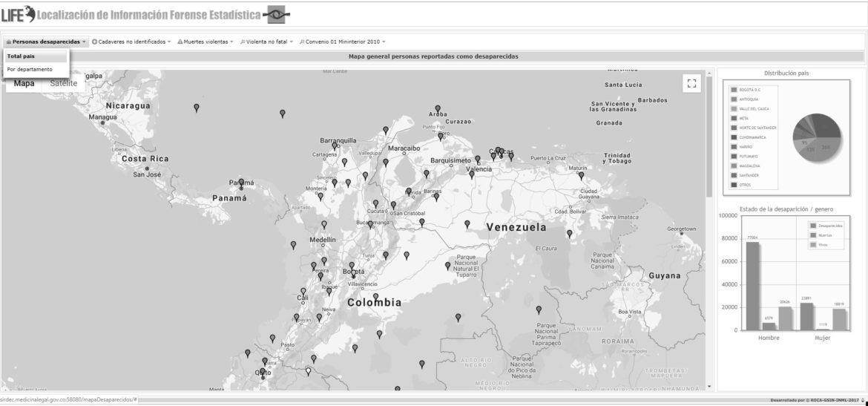Click the BOGOTÁ D.C legend swatch
Image resolution: width=868 pixels, height=406 pixels.
click(x=734, y=89)
